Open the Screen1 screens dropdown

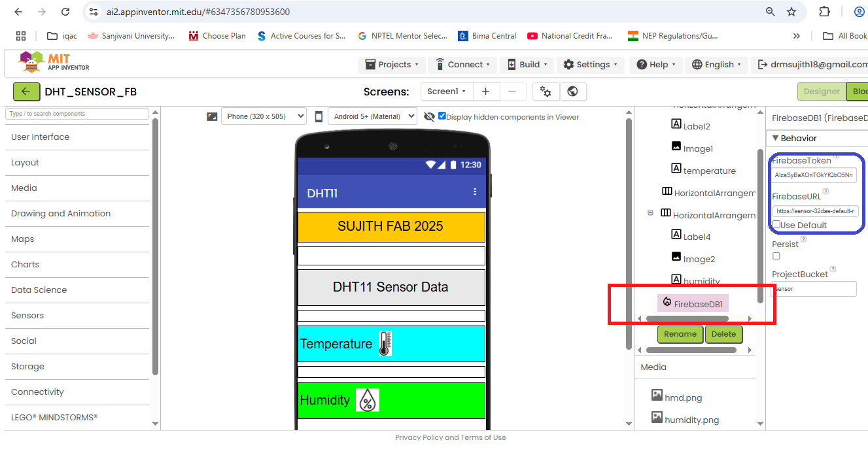click(446, 92)
